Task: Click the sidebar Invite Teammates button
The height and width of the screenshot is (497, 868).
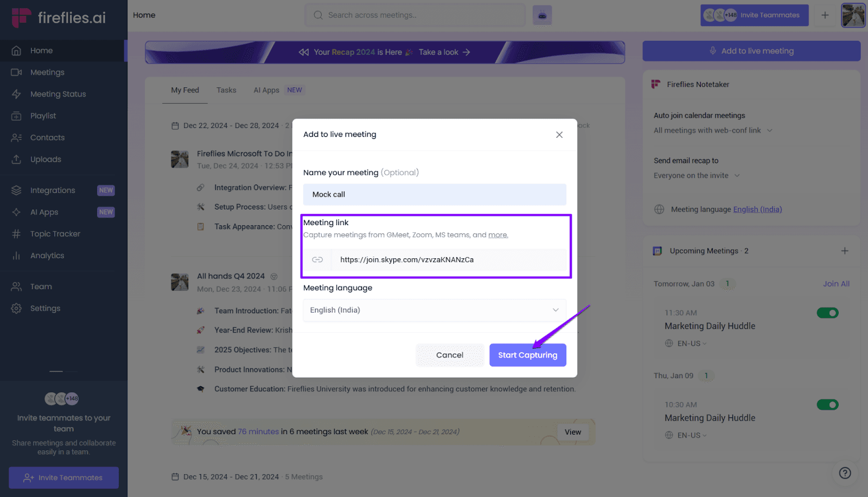Action: [63, 477]
